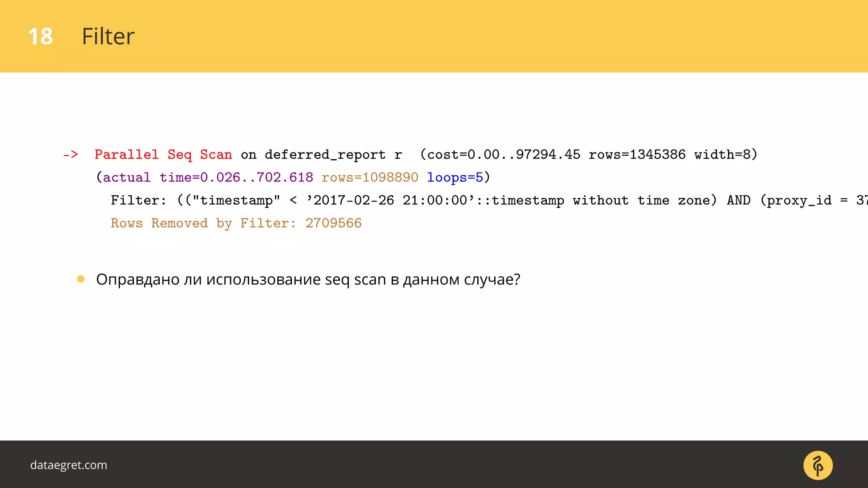The width and height of the screenshot is (868, 488).
Task: Select the brown 'rows=1098890' value
Action: pos(370,177)
